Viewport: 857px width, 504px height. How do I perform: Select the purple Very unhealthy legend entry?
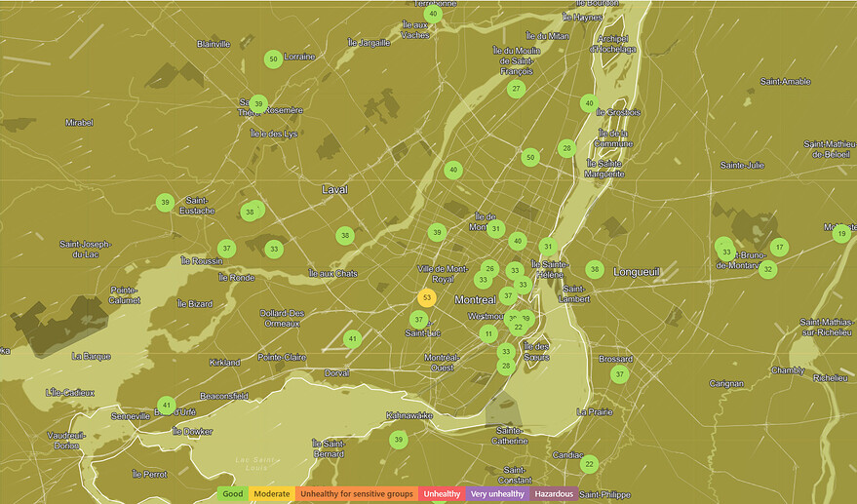pyautogui.click(x=497, y=494)
